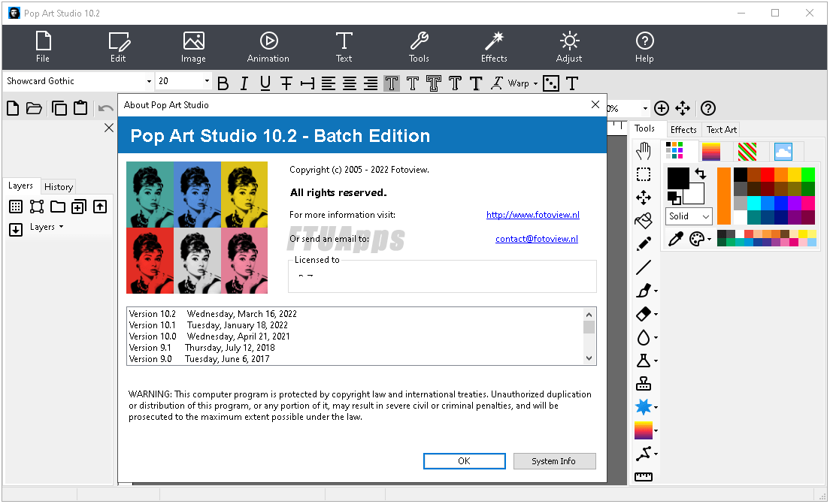Click the new group folder icon in Layers
830x504 pixels.
[x=58, y=207]
